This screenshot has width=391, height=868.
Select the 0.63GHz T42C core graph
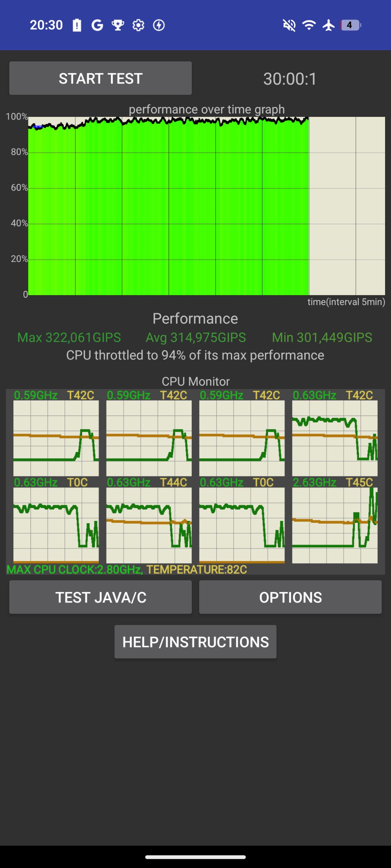point(335,438)
